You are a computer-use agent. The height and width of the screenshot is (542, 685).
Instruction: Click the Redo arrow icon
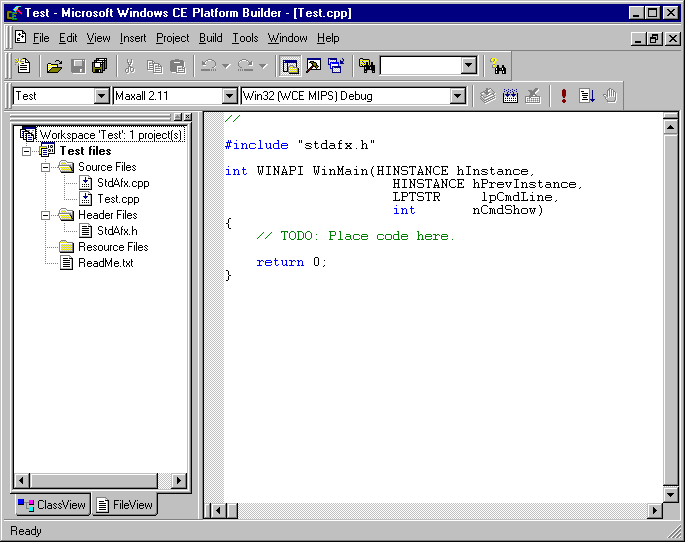point(246,66)
